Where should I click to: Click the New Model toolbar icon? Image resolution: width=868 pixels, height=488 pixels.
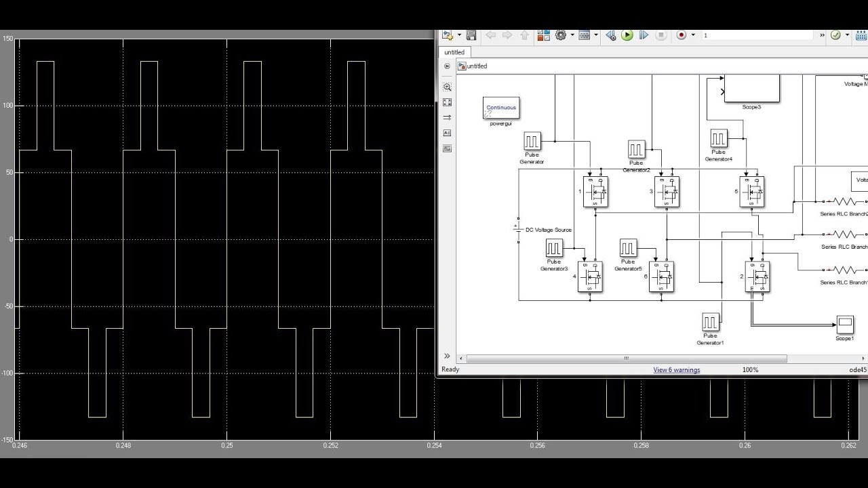pos(447,35)
